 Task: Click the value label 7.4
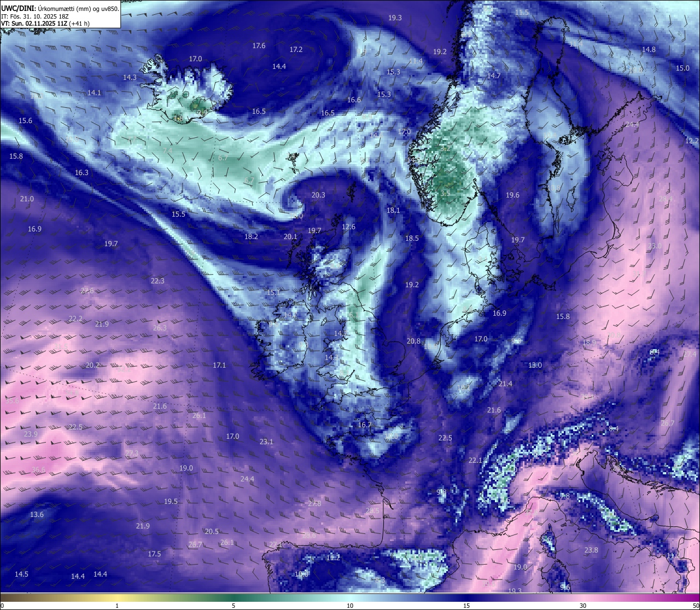point(167,150)
